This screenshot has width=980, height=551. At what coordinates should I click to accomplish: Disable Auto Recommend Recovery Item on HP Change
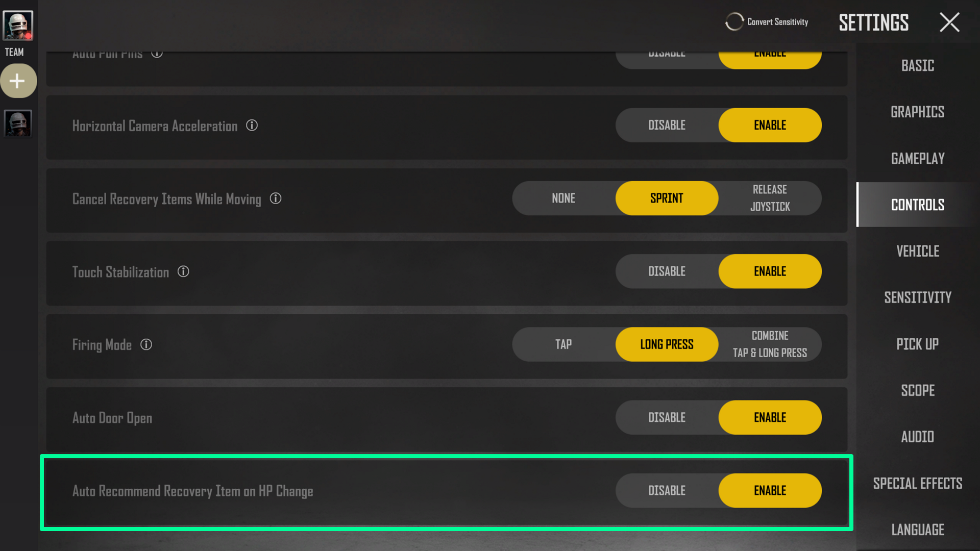(x=666, y=490)
